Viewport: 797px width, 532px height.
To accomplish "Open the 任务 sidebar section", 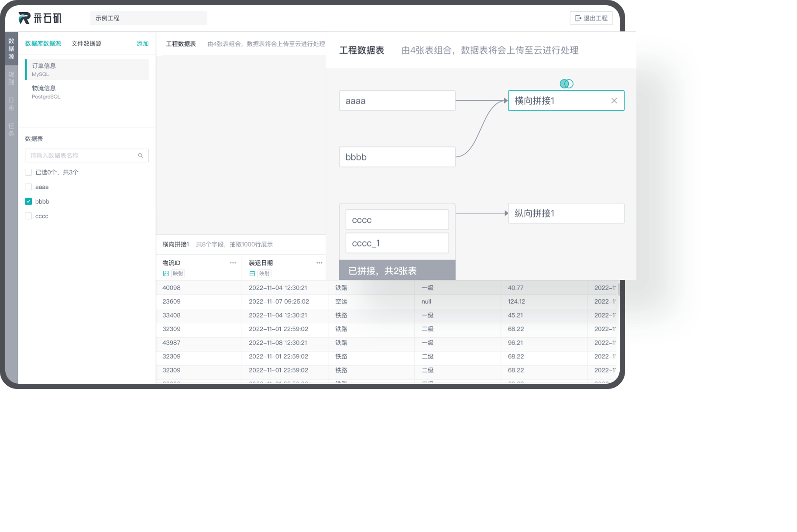I will point(11,130).
